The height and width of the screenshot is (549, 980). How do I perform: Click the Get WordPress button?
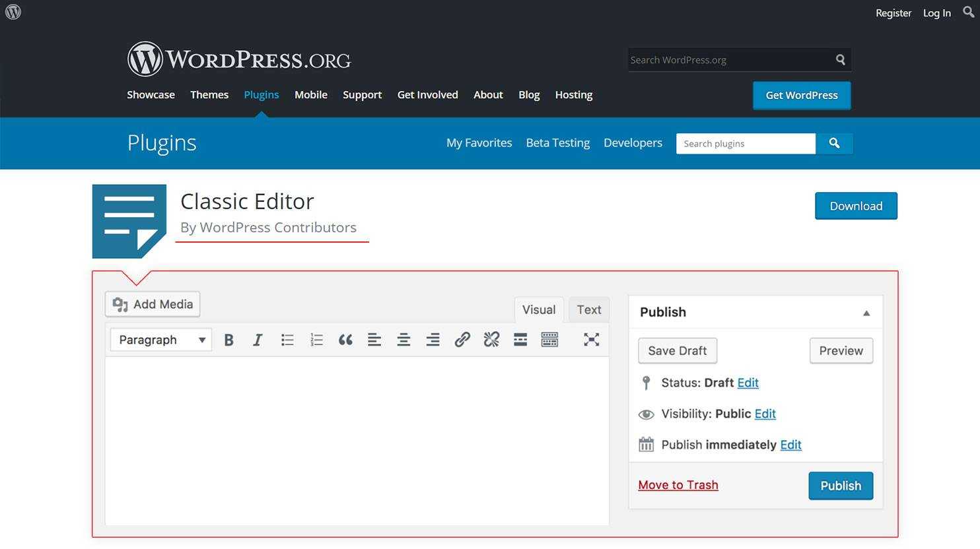[802, 95]
